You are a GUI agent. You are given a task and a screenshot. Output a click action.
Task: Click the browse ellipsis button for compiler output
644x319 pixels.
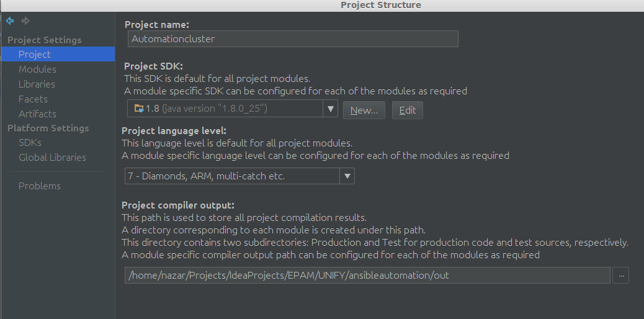[620, 276]
